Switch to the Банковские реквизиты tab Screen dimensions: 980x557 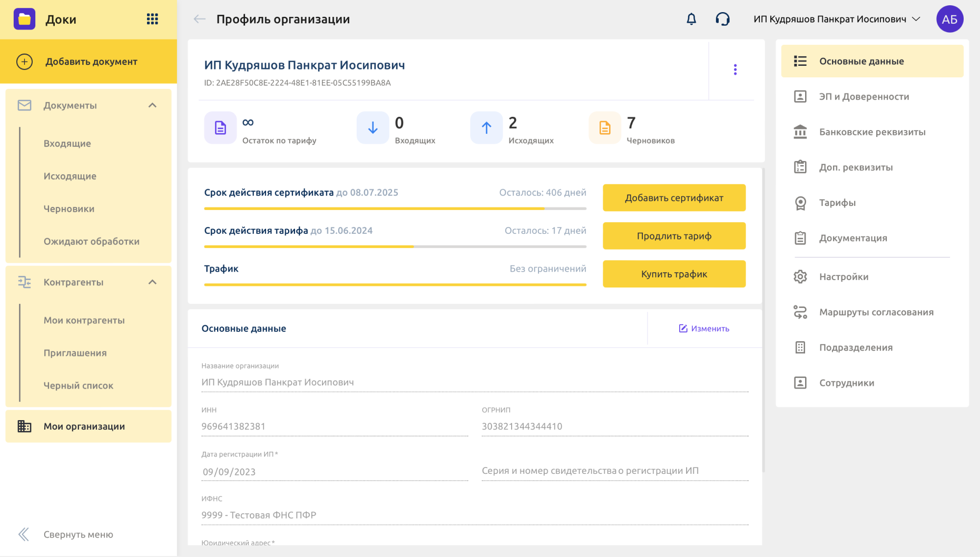(872, 132)
